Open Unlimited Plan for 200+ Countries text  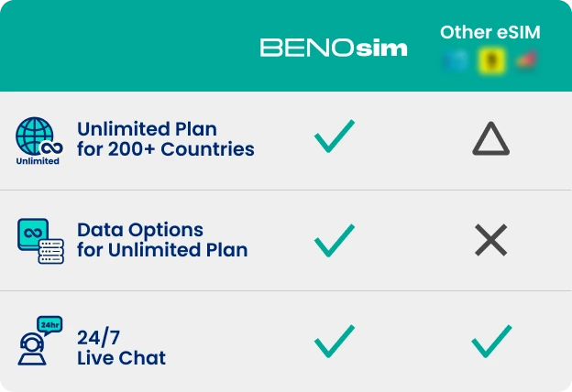point(165,138)
